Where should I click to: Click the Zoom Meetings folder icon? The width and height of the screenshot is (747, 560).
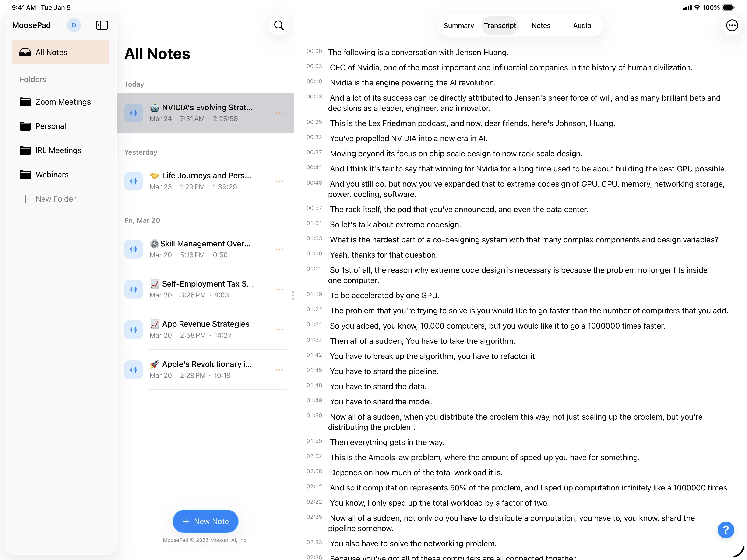25,102
